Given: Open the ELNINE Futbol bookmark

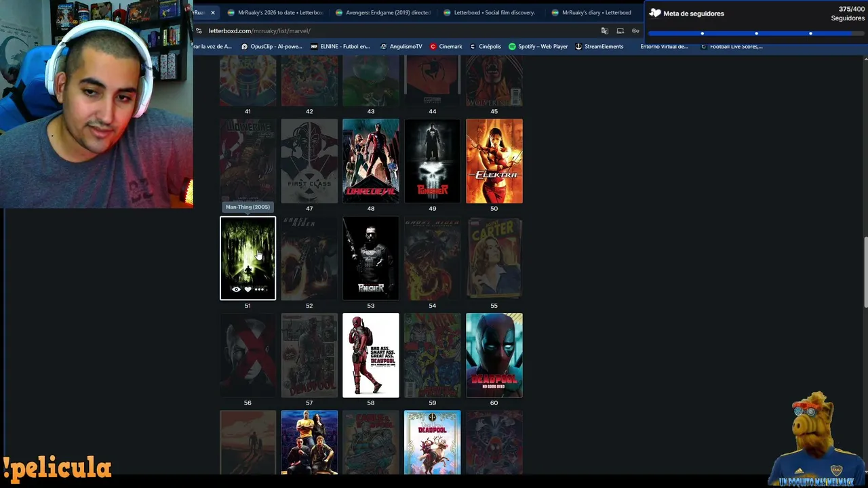Looking at the screenshot, I should coord(340,47).
